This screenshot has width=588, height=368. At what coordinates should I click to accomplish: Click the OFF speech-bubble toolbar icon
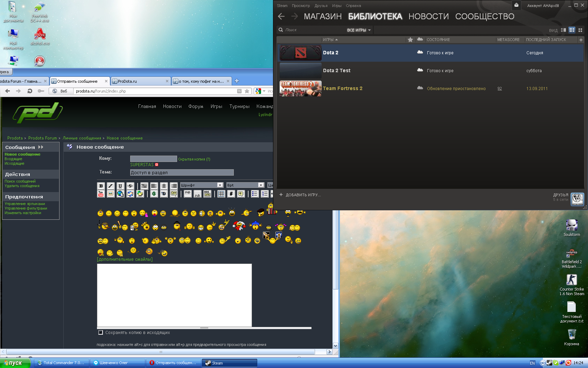[x=174, y=194]
